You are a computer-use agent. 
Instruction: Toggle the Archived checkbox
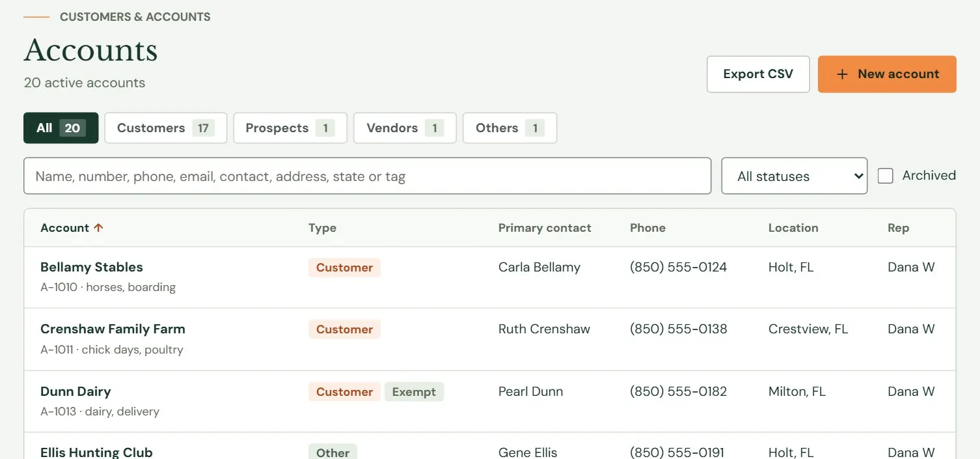(885, 176)
